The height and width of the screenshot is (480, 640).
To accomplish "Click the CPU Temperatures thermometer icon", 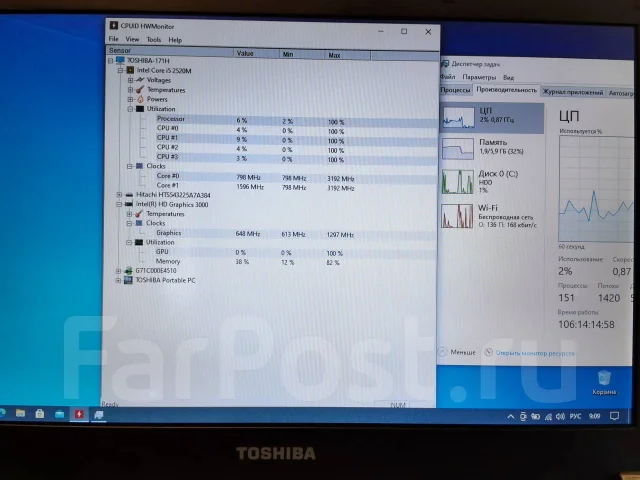I will pyautogui.click(x=140, y=90).
